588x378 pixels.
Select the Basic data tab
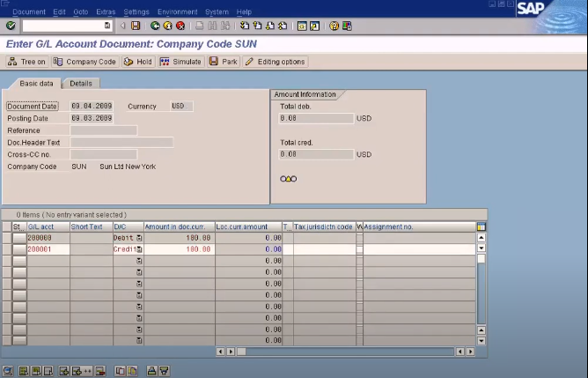(36, 84)
